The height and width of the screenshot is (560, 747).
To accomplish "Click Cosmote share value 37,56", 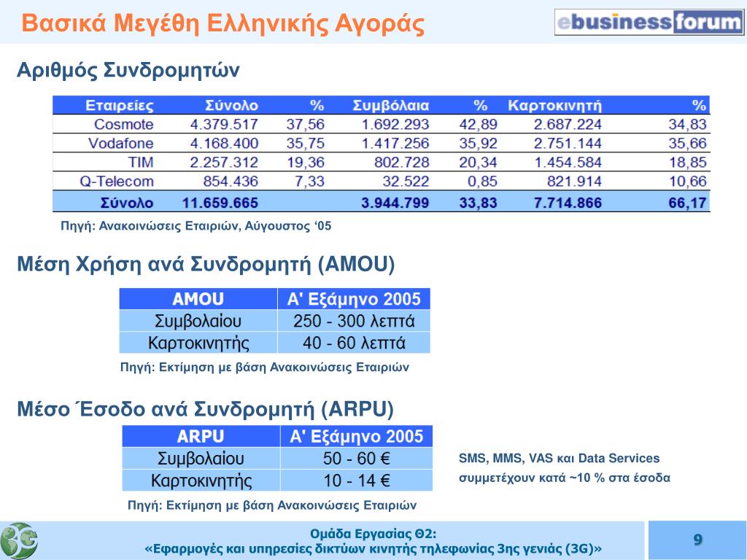I will [x=306, y=124].
